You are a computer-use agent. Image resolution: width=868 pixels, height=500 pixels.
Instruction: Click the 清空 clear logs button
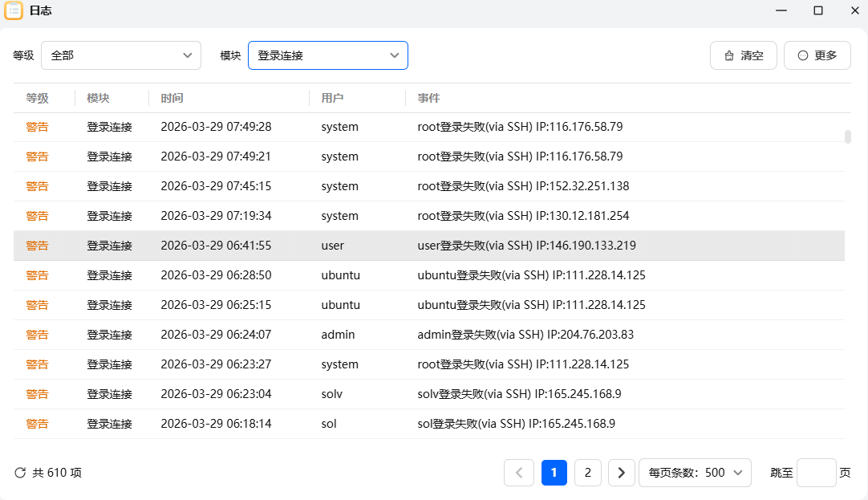[x=743, y=55]
